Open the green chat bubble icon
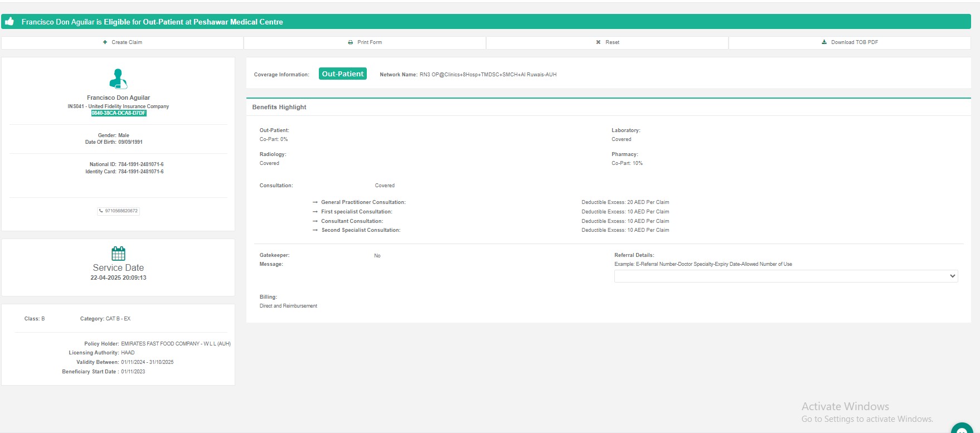980x433 pixels. pyautogui.click(x=962, y=429)
